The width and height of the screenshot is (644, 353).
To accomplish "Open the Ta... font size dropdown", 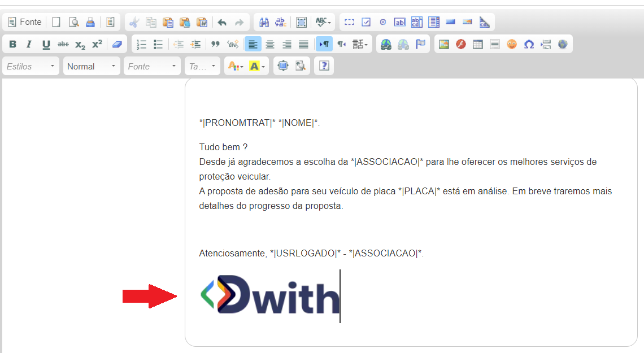I will pyautogui.click(x=202, y=66).
